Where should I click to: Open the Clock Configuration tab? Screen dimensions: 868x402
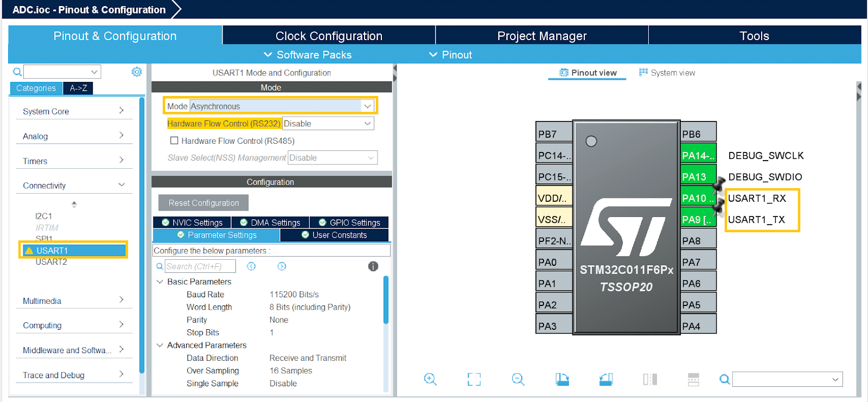coord(329,36)
